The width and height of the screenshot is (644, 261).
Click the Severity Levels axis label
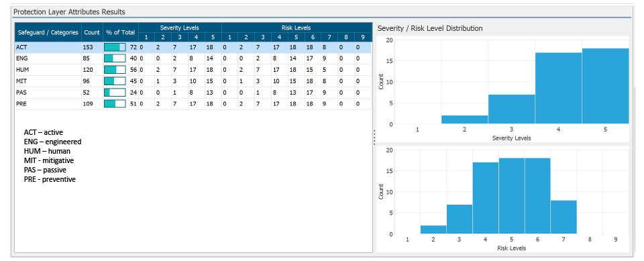(x=511, y=138)
